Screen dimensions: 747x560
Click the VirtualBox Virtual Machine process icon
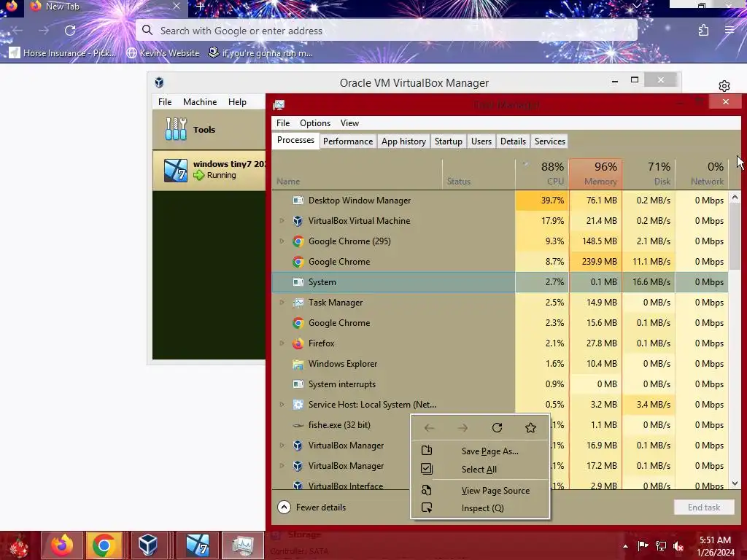(x=298, y=221)
